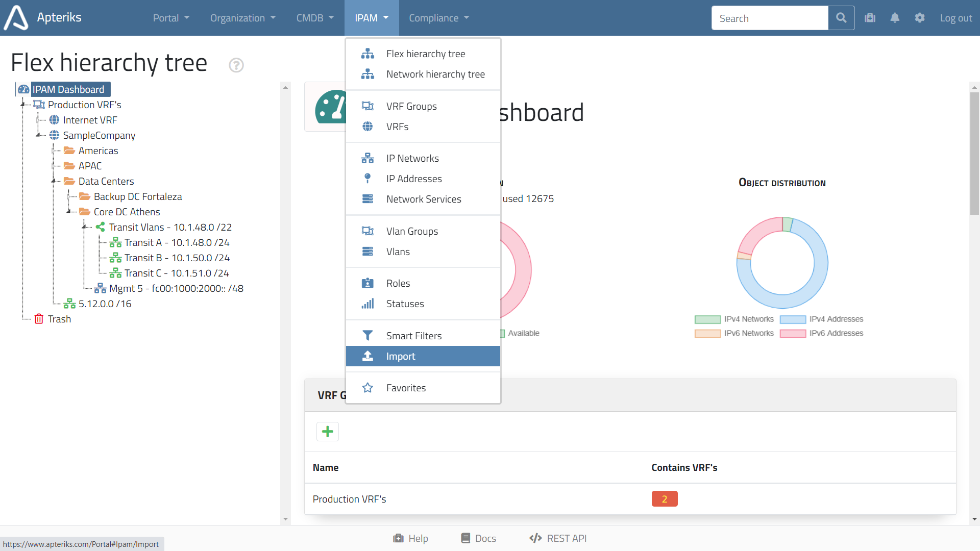The image size is (980, 551).
Task: Select Import from IPAM menu
Action: pos(401,356)
